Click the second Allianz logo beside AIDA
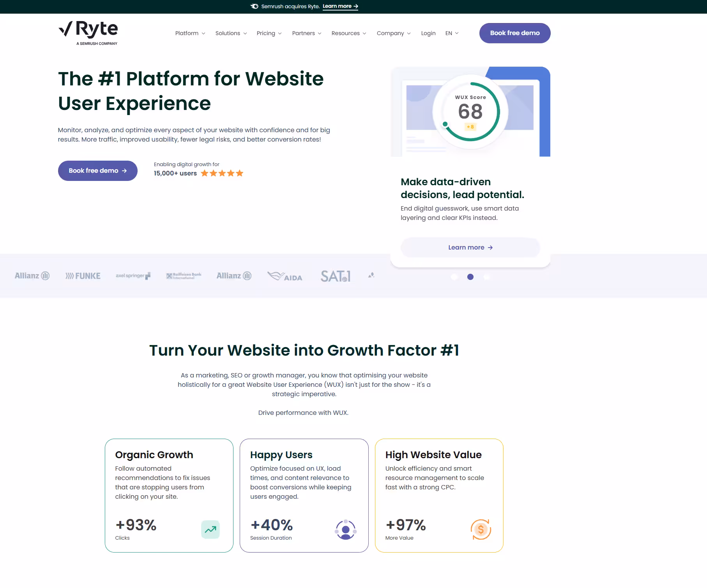Screen dimensions: 707x588 pos(234,276)
